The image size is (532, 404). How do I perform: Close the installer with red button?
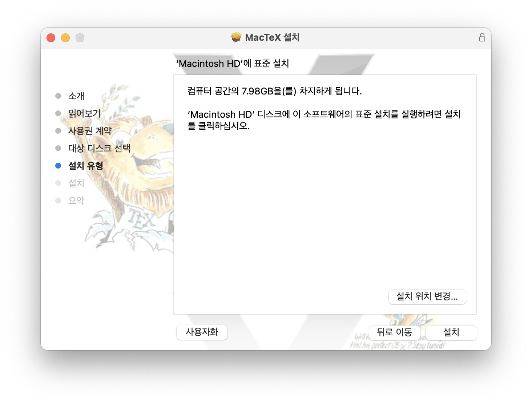pos(51,38)
